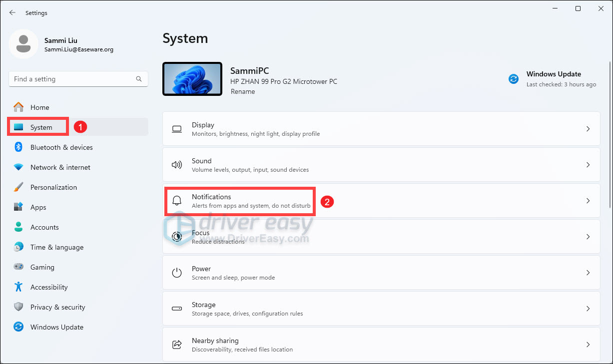The height and width of the screenshot is (364, 613).
Task: Click the Personalization brush icon
Action: pos(17,187)
